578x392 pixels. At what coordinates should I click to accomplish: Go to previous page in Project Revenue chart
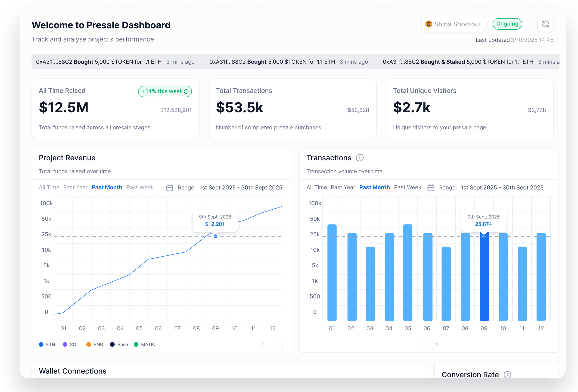coord(263,344)
